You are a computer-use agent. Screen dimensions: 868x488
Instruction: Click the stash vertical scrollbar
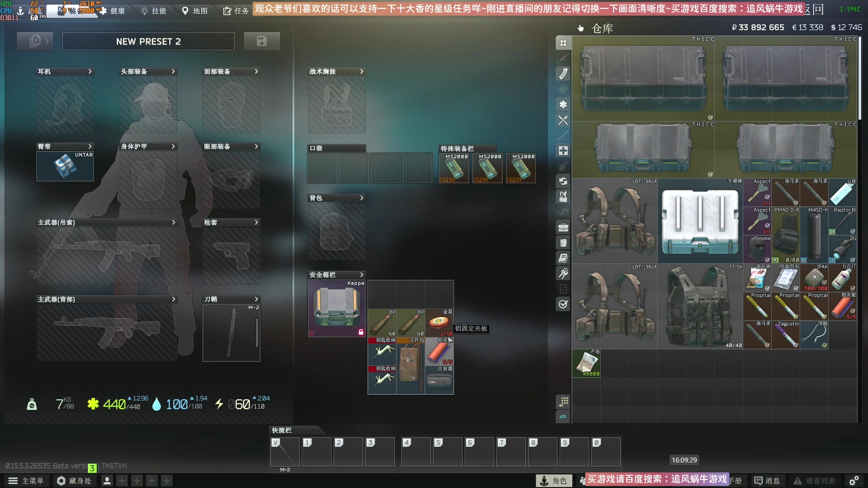(860, 77)
